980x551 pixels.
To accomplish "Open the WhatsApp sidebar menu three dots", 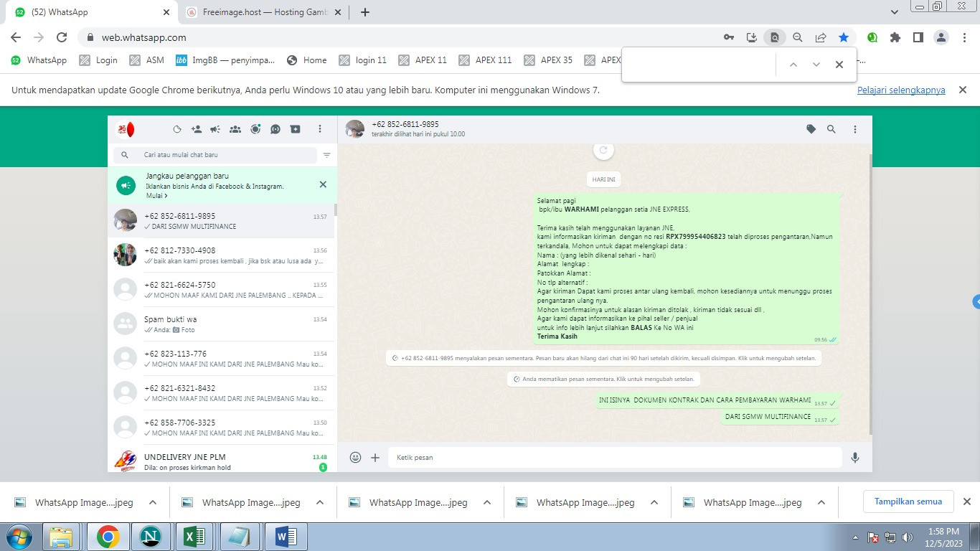I will pos(320,129).
